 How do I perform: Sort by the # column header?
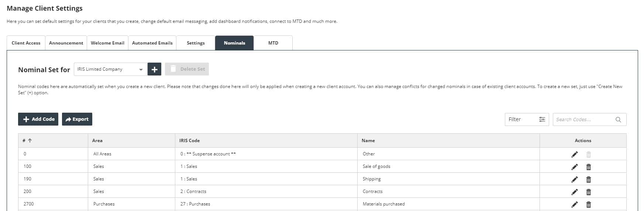27,141
